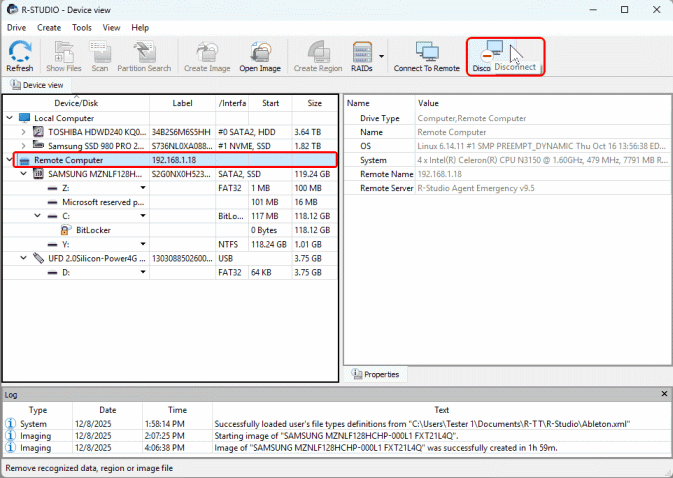This screenshot has height=478, width=673.
Task: Collapse the Local Computer tree node
Action: point(11,117)
